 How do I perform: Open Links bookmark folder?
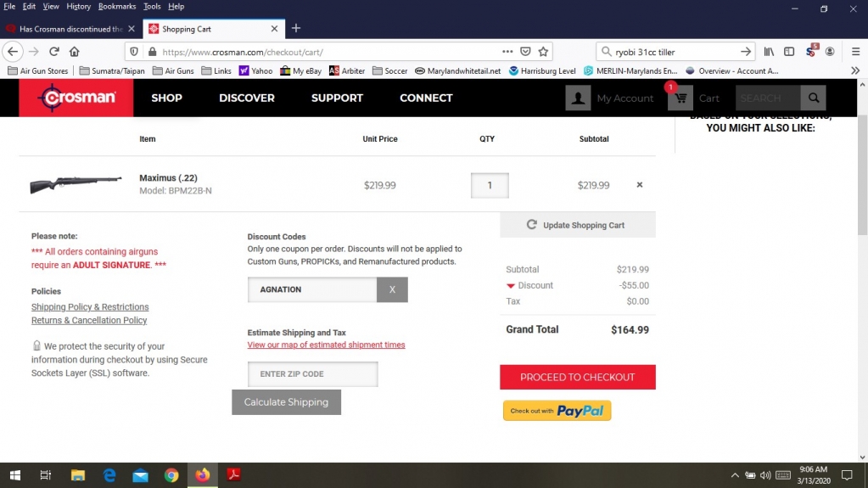[216, 71]
